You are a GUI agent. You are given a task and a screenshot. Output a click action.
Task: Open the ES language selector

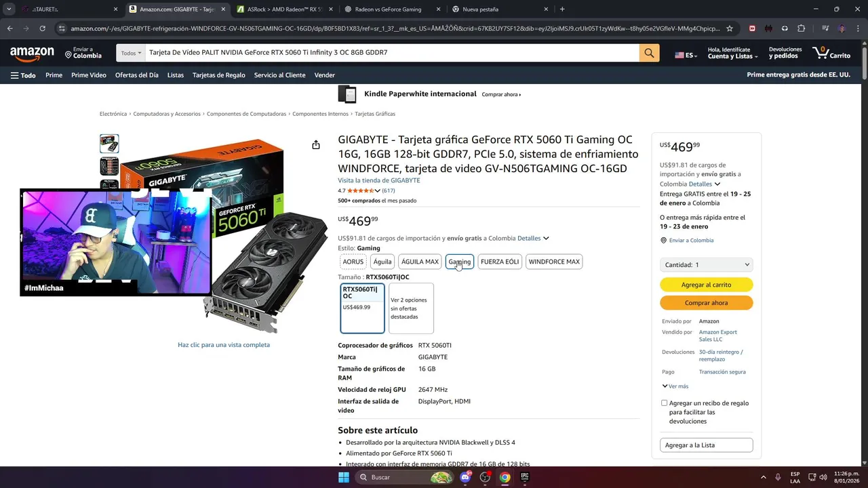click(686, 55)
